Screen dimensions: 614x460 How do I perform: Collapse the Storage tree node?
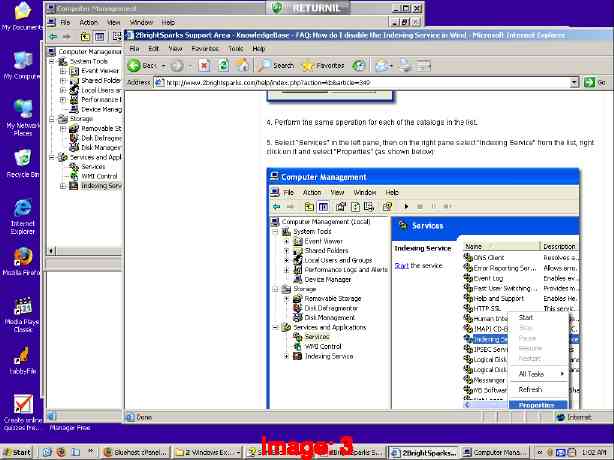click(x=52, y=119)
